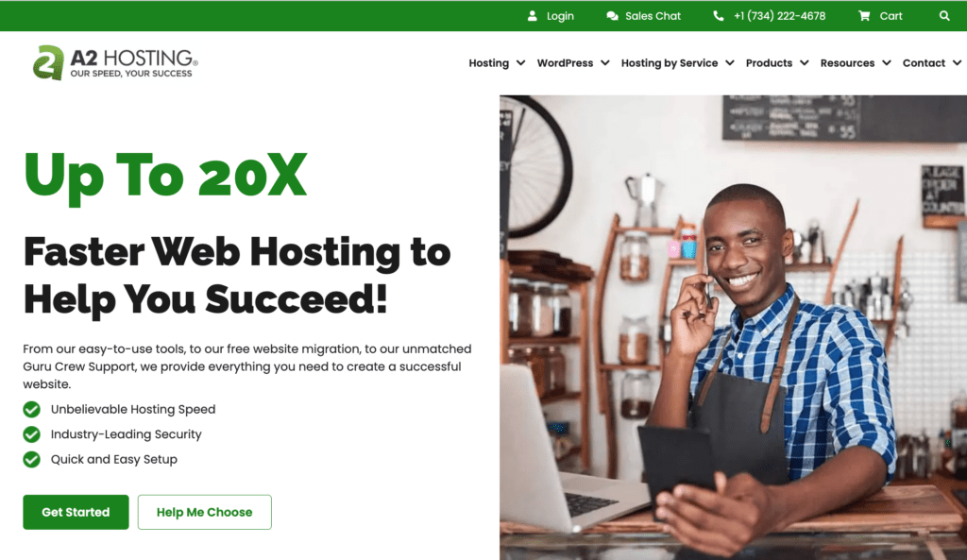Screen dimensions: 967x560
Task: Expand the WordPress dropdown chevron
Action: 605,63
